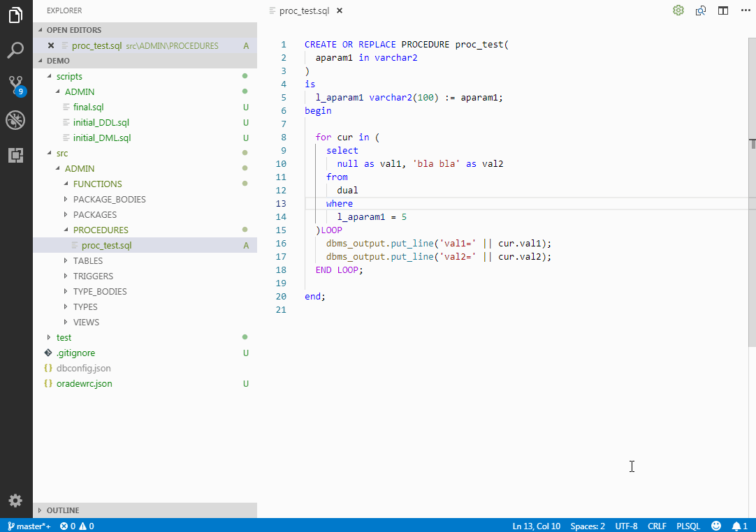Expand the PACKAGES folder
Screen dimensions: 756x532
tap(145, 215)
